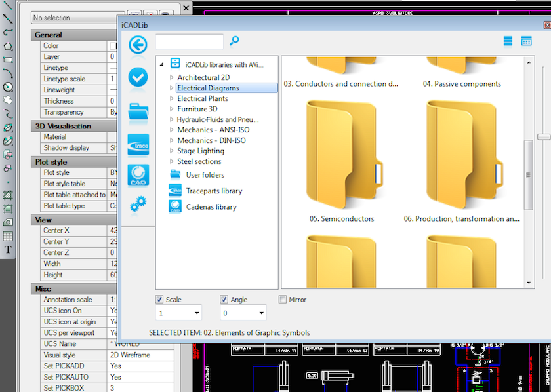This screenshot has height=392, width=551.
Task: Click the thumbnail size slider handle
Action: click(x=543, y=136)
